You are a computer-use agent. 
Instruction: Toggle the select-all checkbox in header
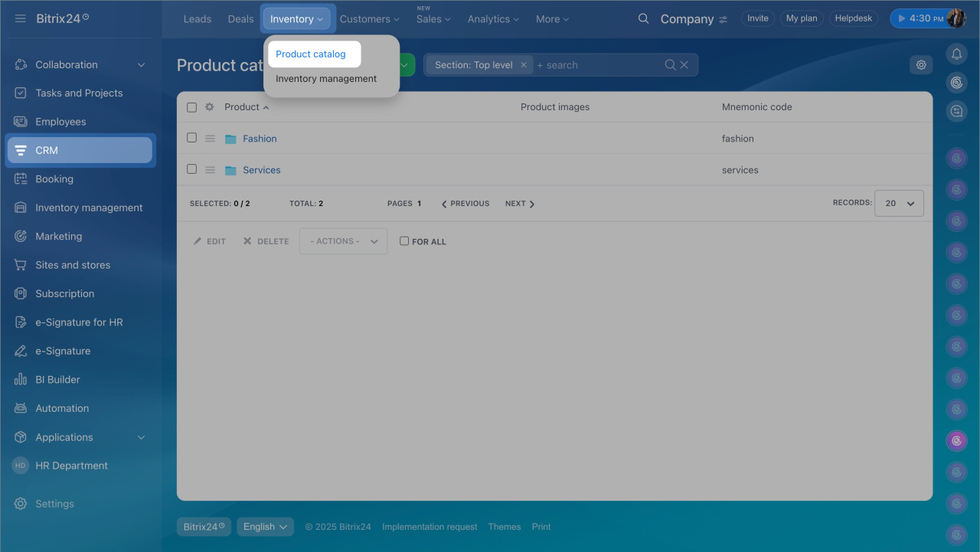[x=192, y=107]
